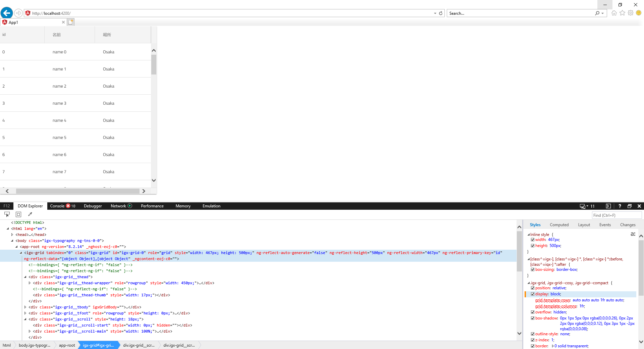Toggle off the overflow: hidden property
Viewport: 644px width, 349px height.
[533, 312]
